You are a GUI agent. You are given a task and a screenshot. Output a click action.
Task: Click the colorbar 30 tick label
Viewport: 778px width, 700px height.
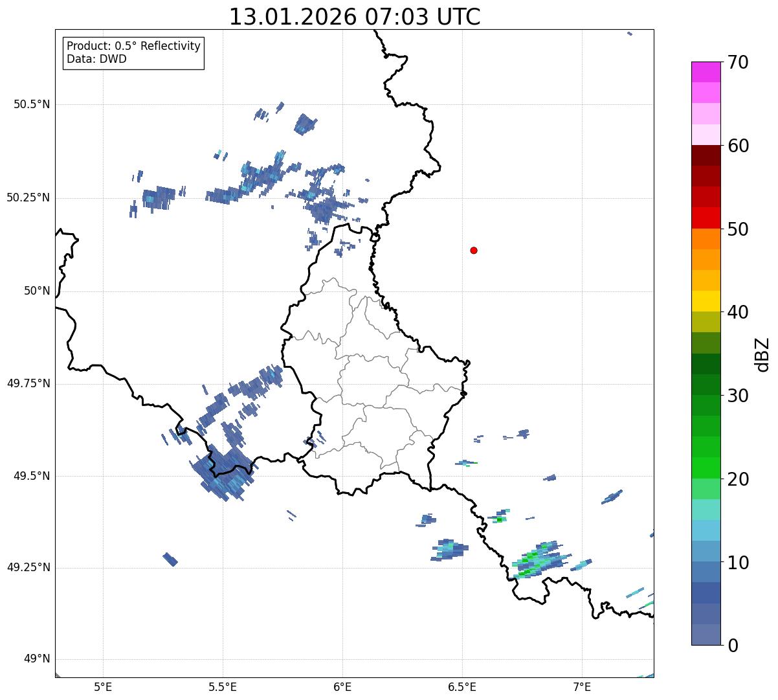click(x=738, y=396)
